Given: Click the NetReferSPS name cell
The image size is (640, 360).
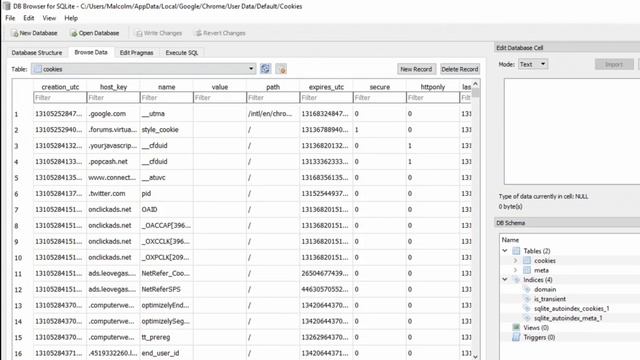Looking at the screenshot, I should coord(167,289).
